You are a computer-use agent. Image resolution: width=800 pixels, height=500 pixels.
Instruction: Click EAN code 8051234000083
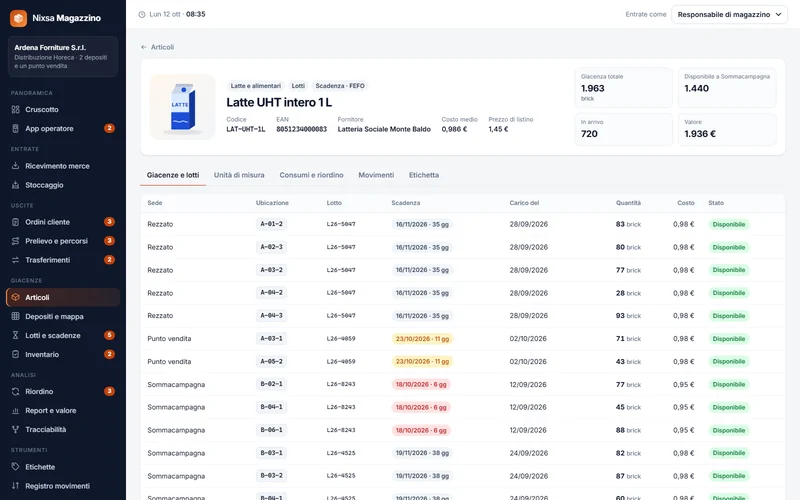pos(302,129)
